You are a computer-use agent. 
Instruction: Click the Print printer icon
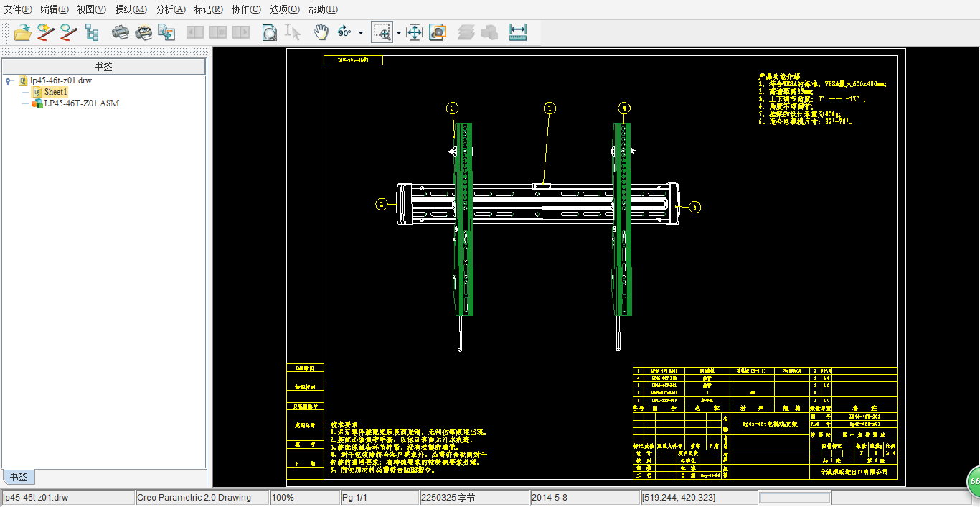(120, 32)
